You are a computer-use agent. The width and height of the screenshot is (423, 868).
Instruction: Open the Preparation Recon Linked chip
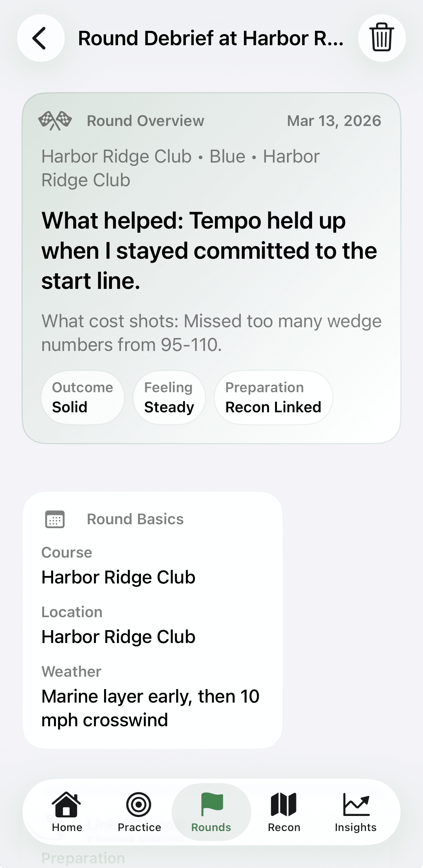(273, 398)
